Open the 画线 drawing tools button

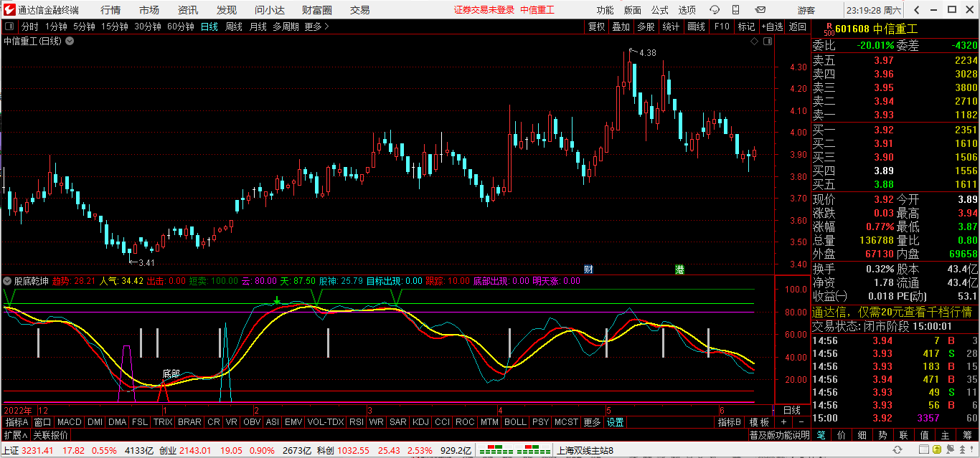(x=696, y=27)
